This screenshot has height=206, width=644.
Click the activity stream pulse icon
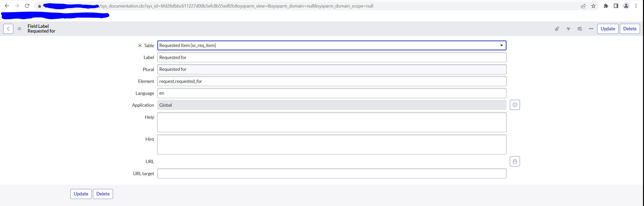[568, 29]
